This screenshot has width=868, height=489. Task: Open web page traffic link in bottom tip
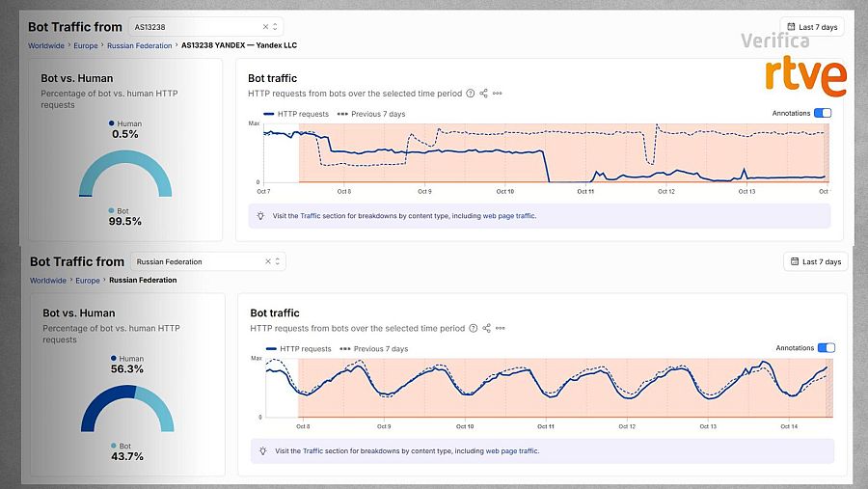click(511, 450)
